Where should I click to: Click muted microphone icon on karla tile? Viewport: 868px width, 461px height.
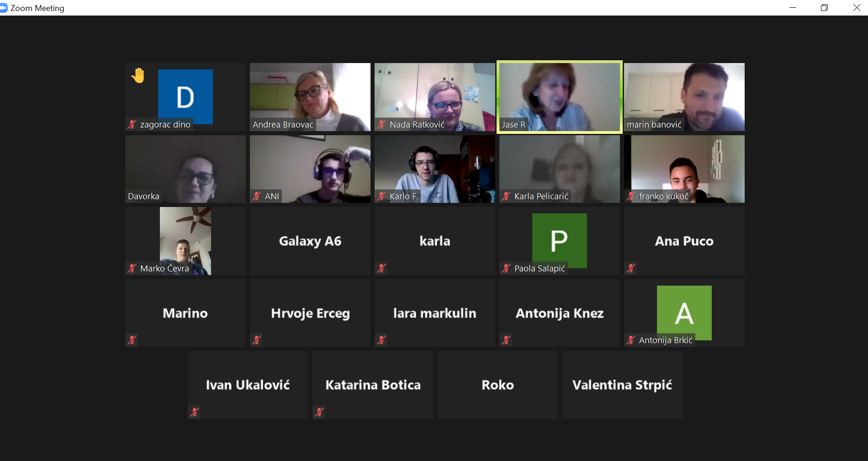(381, 268)
